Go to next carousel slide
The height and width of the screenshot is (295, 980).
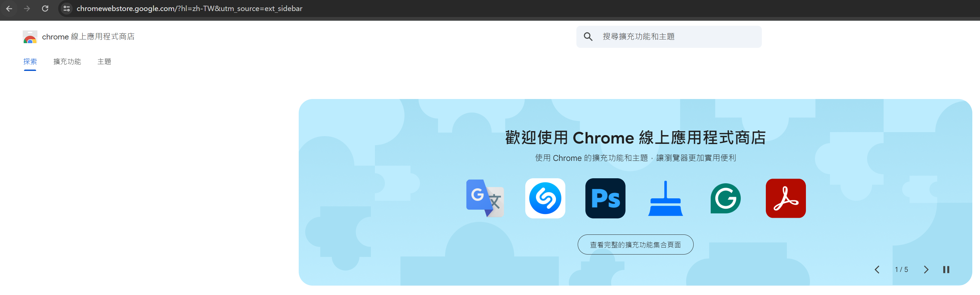click(926, 270)
